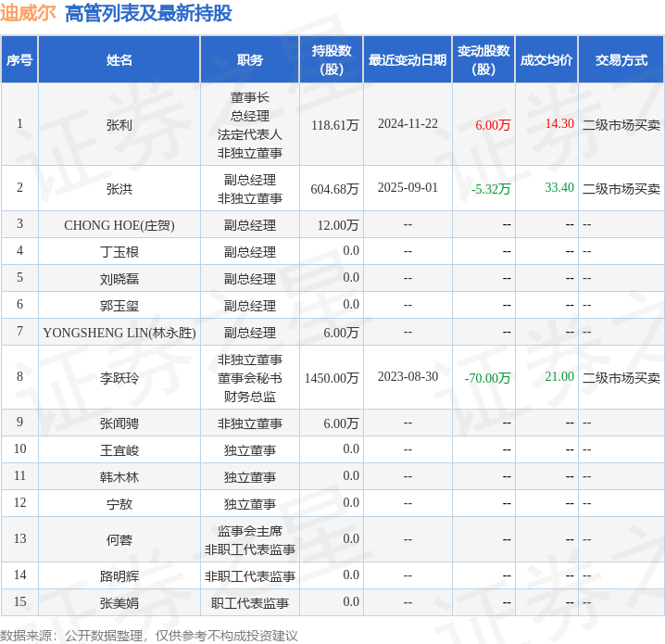Select the 最近变动日期 column header
This screenshot has width=665, height=644.
(408, 60)
